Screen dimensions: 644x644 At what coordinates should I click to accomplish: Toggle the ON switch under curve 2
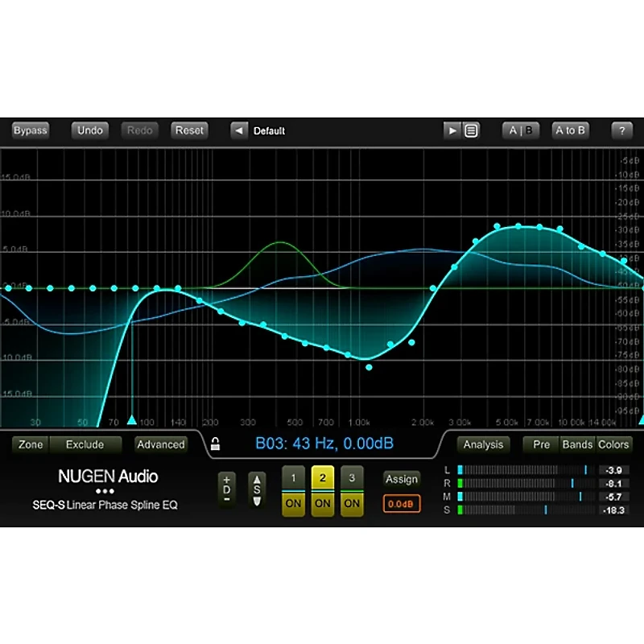tap(323, 504)
